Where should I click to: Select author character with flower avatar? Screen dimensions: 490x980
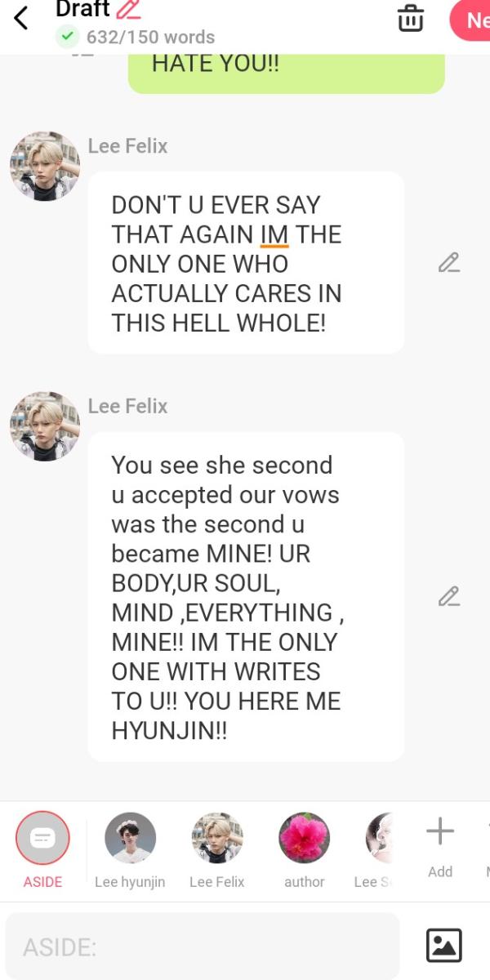coord(305,849)
